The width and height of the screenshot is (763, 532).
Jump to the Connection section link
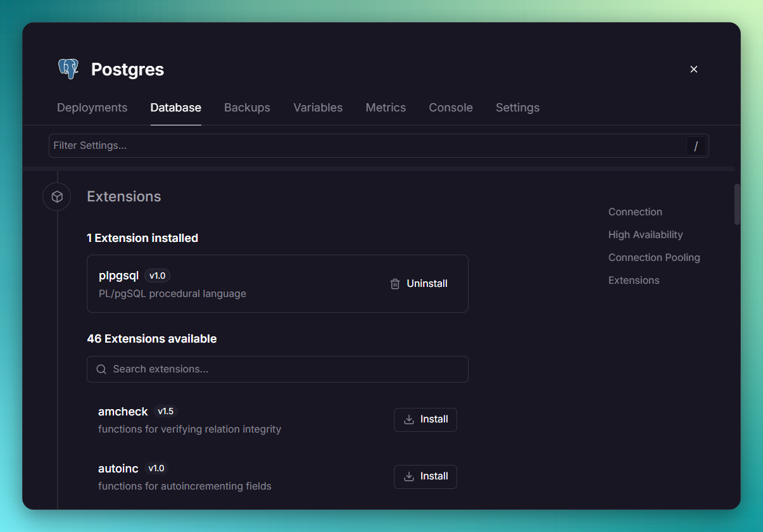point(635,212)
